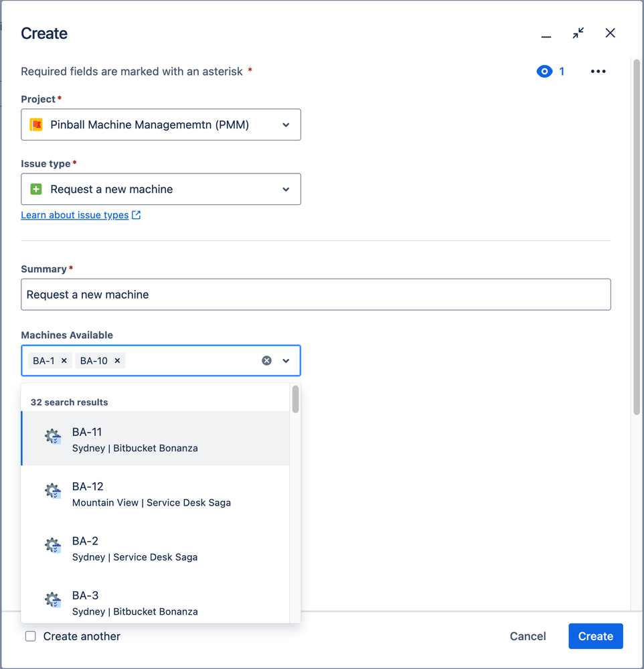The width and height of the screenshot is (644, 669).
Task: Click the BA-11 gear object icon
Action: 53,438
